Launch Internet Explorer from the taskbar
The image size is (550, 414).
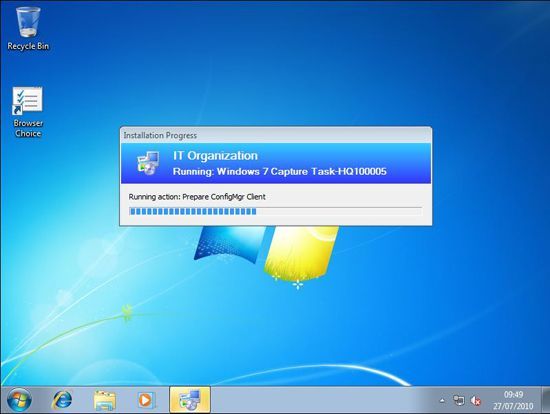click(62, 400)
